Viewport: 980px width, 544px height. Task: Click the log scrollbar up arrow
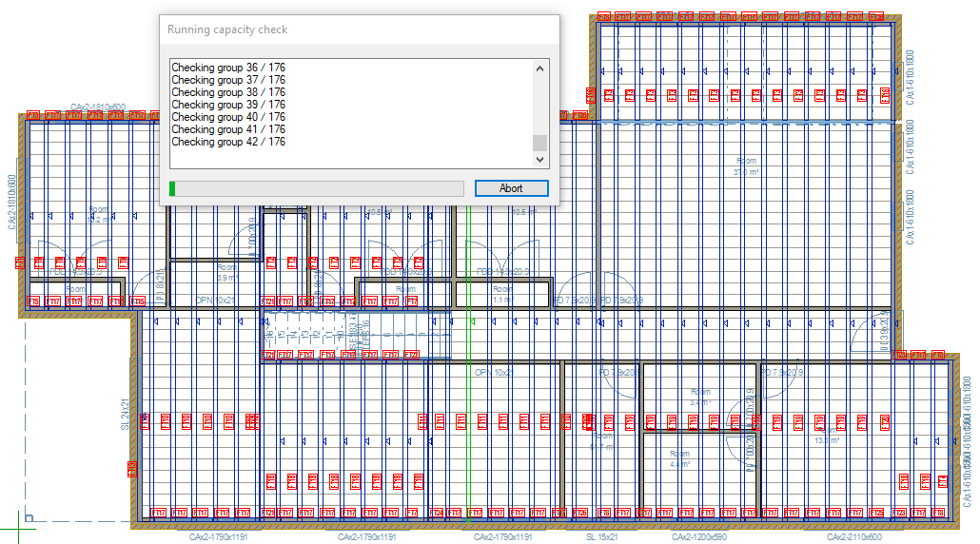539,68
